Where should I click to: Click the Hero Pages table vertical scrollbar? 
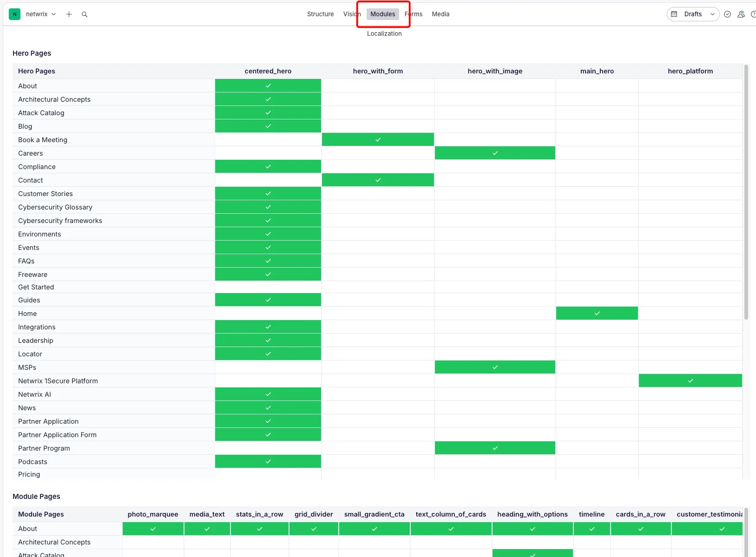pyautogui.click(x=746, y=192)
